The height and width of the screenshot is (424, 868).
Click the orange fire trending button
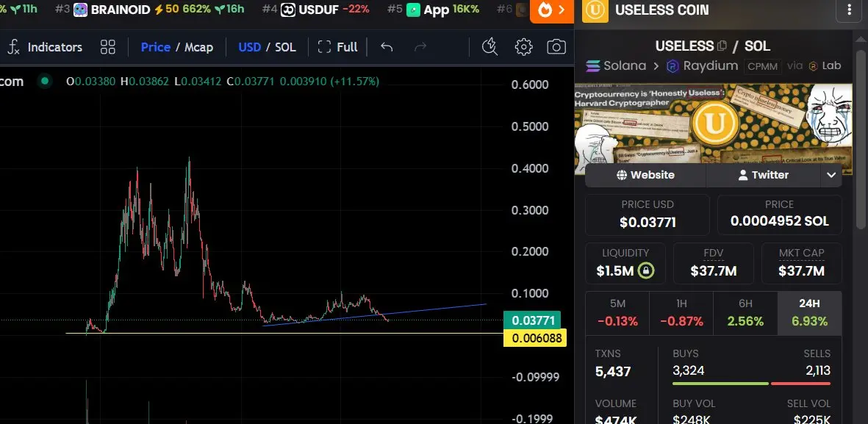coord(552,10)
